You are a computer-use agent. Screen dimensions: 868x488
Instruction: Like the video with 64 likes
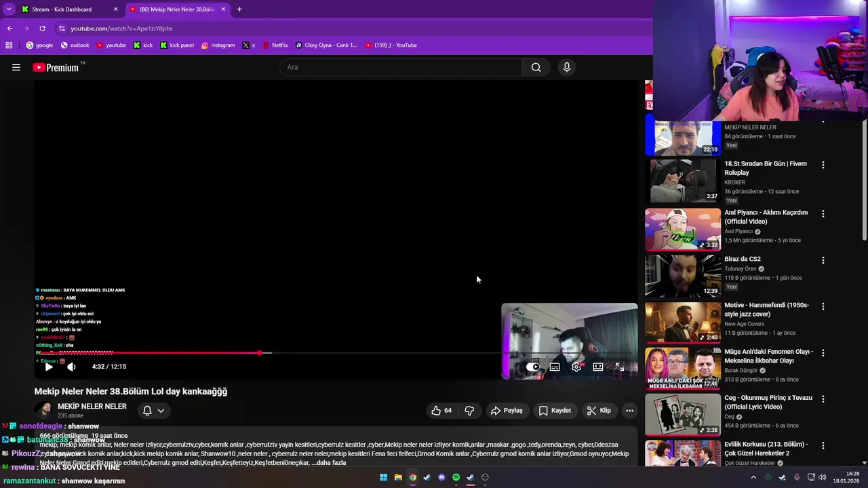pyautogui.click(x=441, y=410)
